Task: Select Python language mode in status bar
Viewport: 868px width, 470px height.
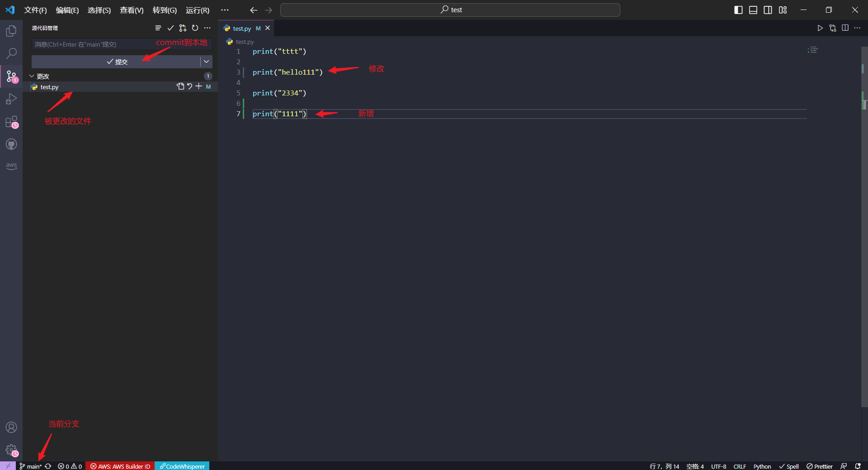Action: pyautogui.click(x=762, y=466)
